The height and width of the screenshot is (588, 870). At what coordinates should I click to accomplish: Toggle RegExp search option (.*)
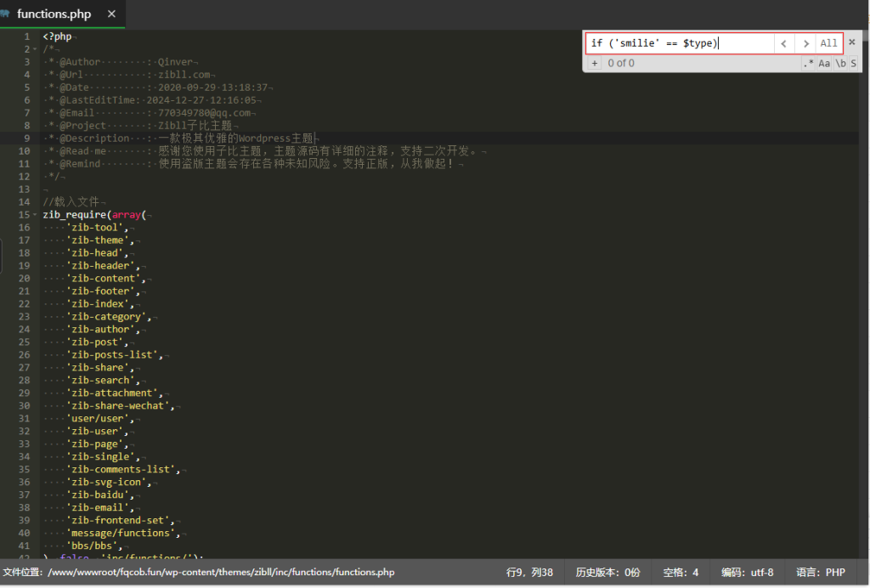tap(808, 64)
